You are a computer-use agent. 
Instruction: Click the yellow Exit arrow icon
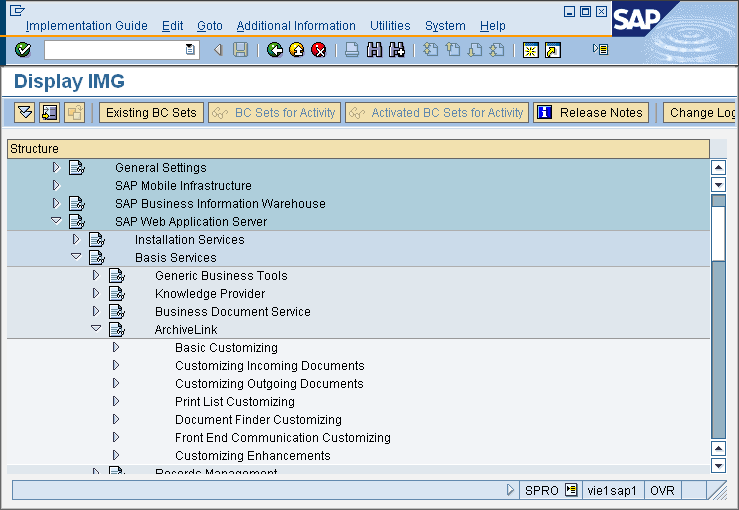297,50
